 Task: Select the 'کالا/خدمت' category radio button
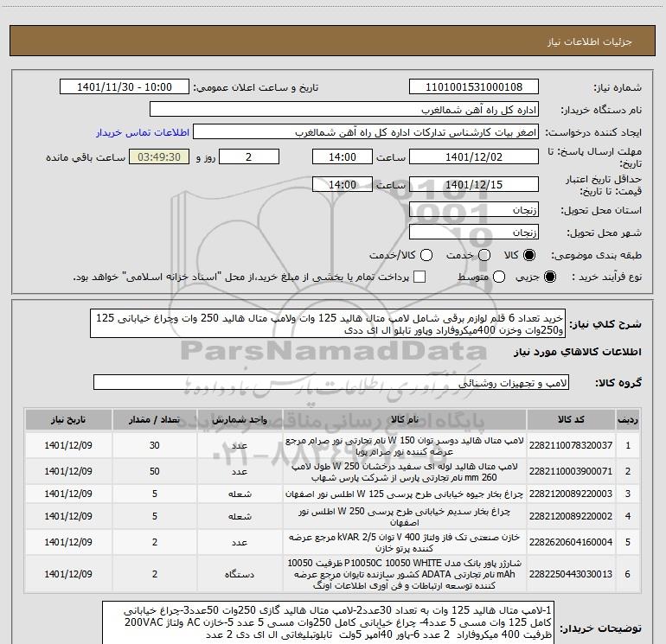click(426, 255)
